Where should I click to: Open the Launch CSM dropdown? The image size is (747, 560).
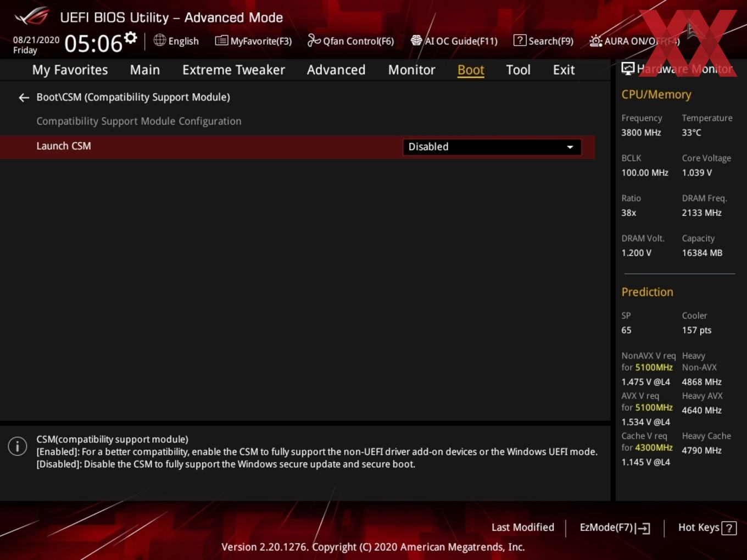click(x=492, y=147)
